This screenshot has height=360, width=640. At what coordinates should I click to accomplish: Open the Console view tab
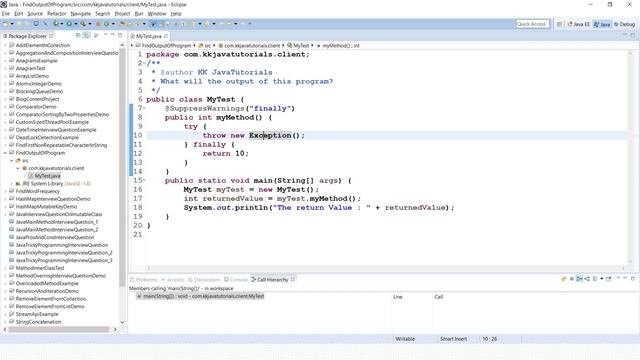coord(236,280)
